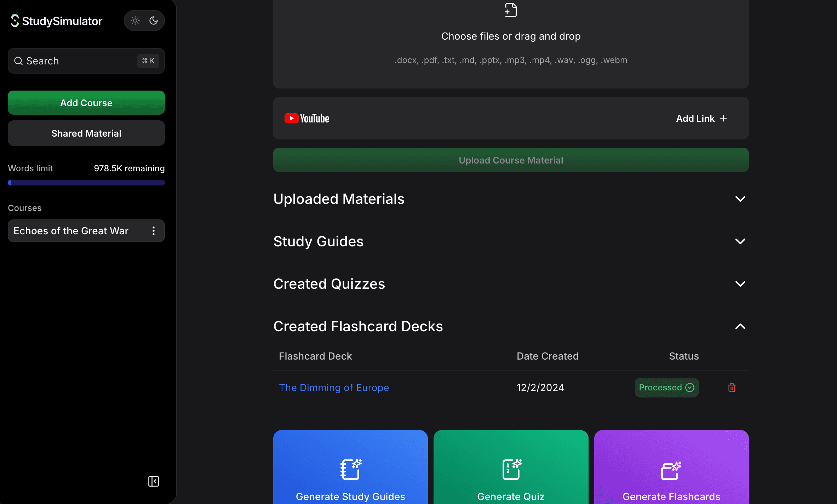Open The Dimming of Europe deck link
The height and width of the screenshot is (504, 837).
(334, 388)
